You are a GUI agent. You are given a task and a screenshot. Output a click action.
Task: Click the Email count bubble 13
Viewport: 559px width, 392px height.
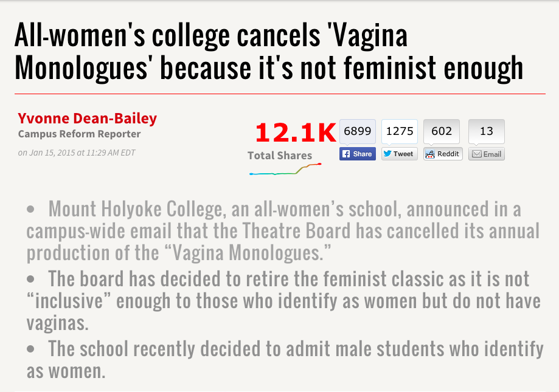coord(486,131)
